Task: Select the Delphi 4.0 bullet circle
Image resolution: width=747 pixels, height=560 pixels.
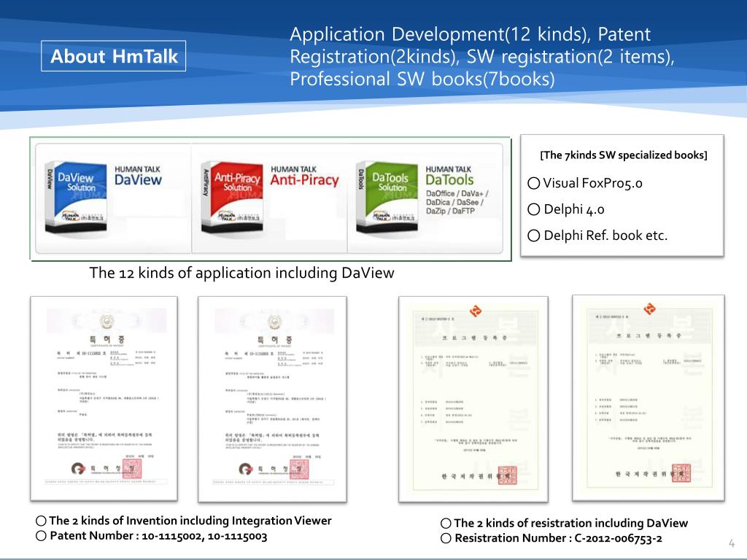Action: pos(534,209)
